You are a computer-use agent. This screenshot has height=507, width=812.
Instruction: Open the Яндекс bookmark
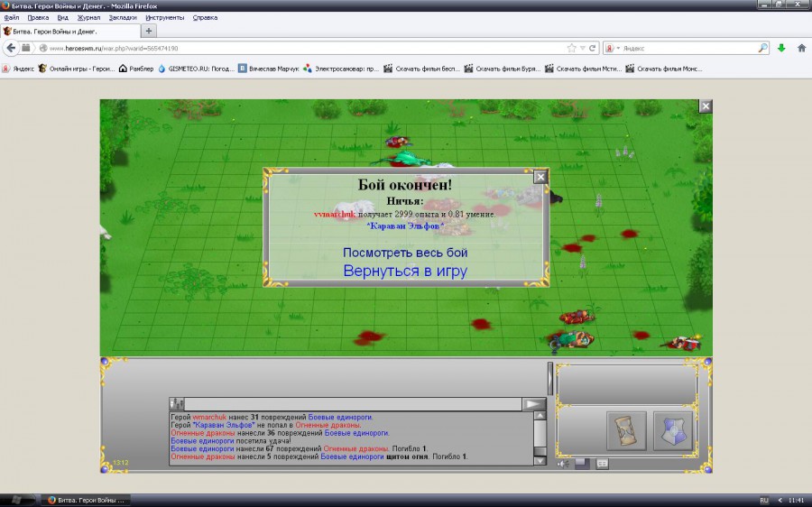(x=18, y=69)
